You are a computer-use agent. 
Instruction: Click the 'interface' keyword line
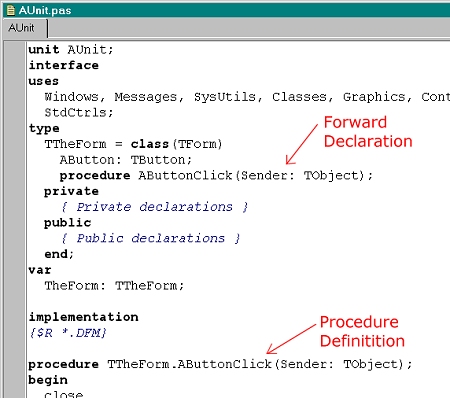pyautogui.click(x=63, y=65)
